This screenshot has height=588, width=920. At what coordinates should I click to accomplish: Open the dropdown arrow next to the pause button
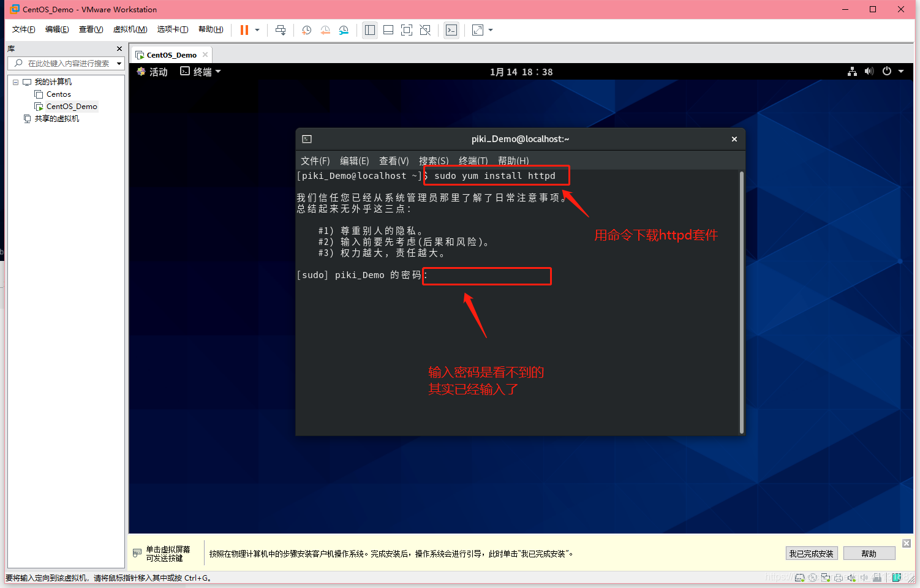[257, 30]
